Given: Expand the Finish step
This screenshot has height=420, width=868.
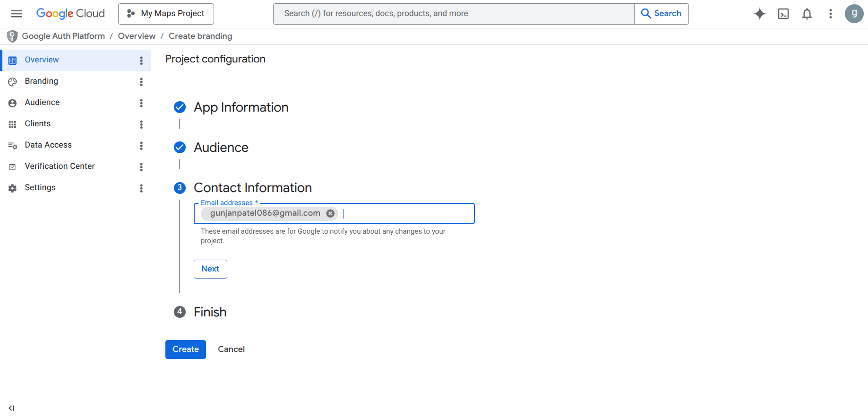Looking at the screenshot, I should point(210,312).
